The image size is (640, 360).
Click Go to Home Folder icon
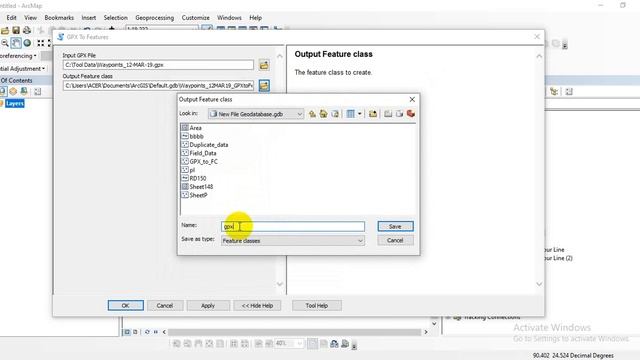pyautogui.click(x=323, y=114)
